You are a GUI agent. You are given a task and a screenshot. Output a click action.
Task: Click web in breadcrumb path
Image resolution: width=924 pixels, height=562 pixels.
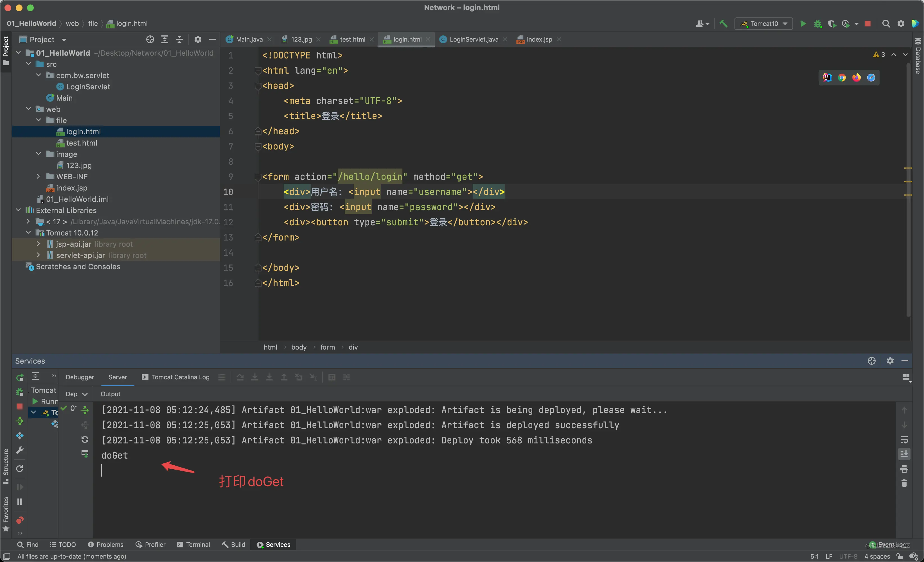(72, 24)
